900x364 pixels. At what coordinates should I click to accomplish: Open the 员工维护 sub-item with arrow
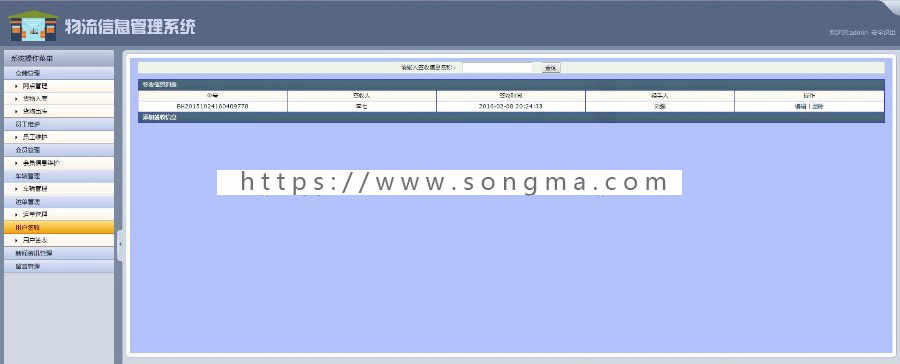pyautogui.click(x=59, y=137)
